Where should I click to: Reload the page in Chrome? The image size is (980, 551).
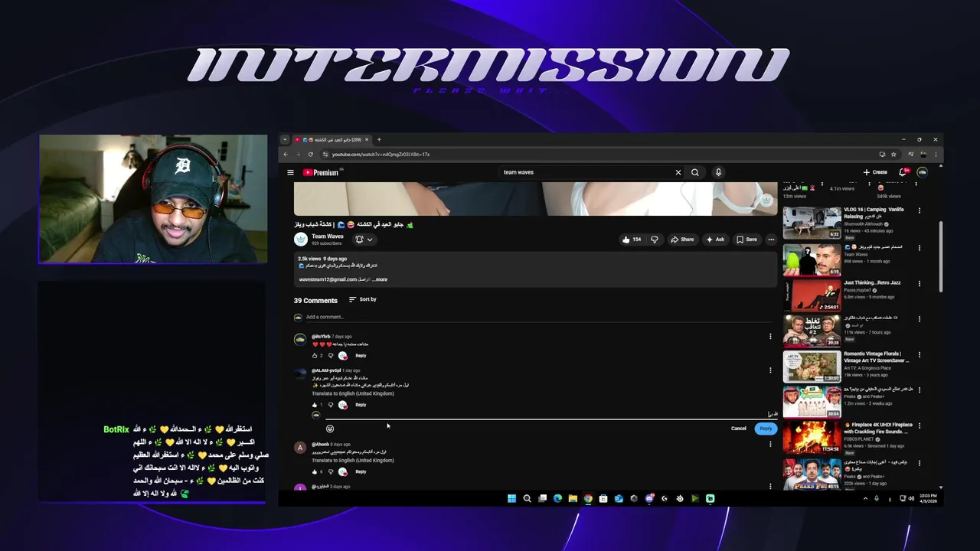310,154
